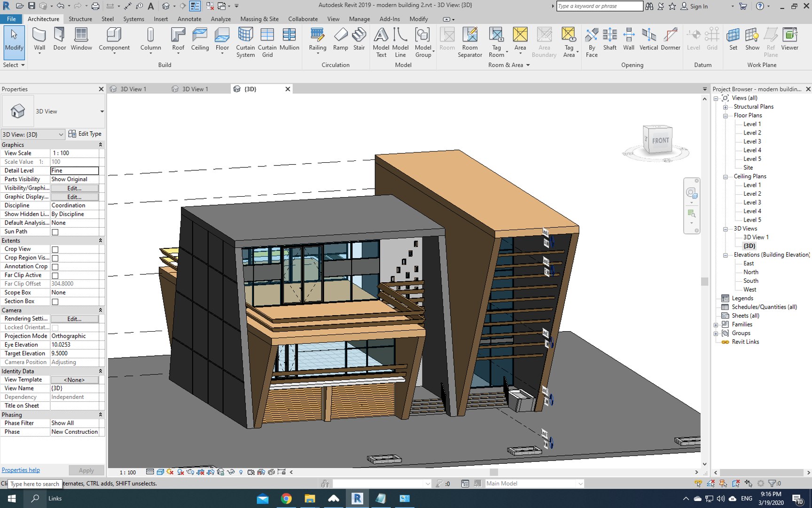Toggle the Sun Path checkbox

[x=55, y=232]
